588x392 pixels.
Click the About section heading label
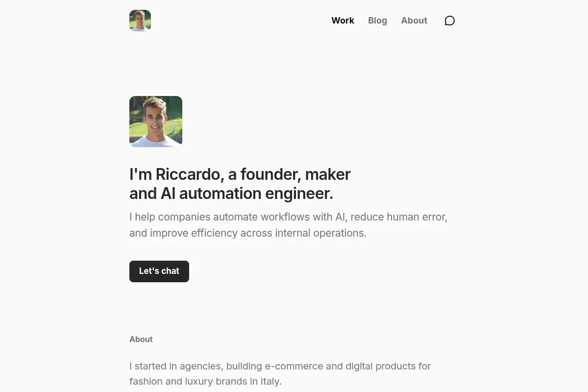pyautogui.click(x=141, y=339)
